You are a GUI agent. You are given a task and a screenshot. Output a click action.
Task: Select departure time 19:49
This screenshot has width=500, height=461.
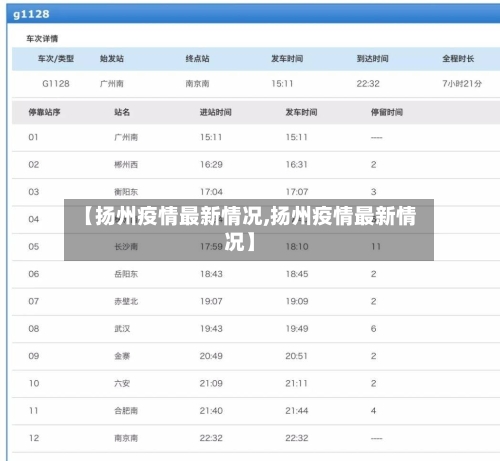[297, 328]
